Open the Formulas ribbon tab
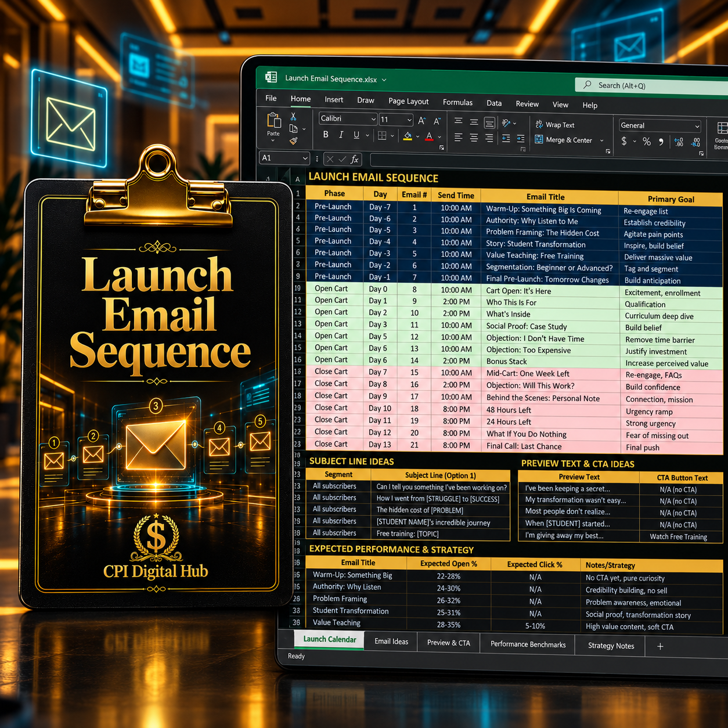The image size is (728, 728). tap(457, 102)
